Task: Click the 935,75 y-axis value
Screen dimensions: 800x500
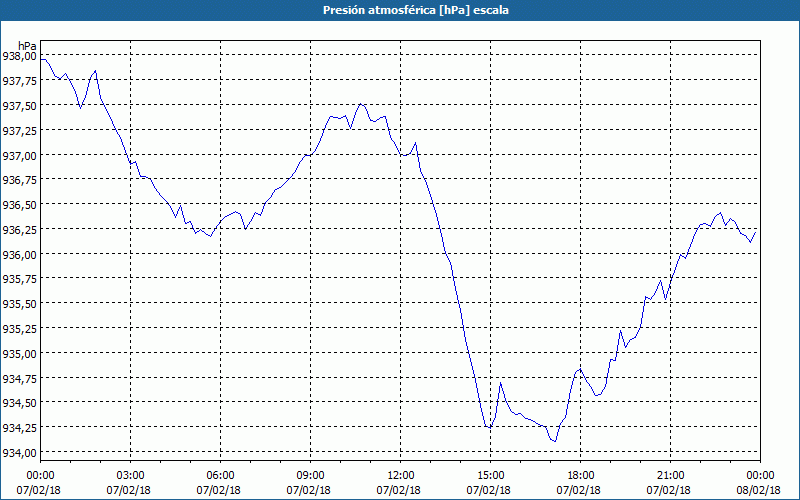Action: (x=18, y=279)
